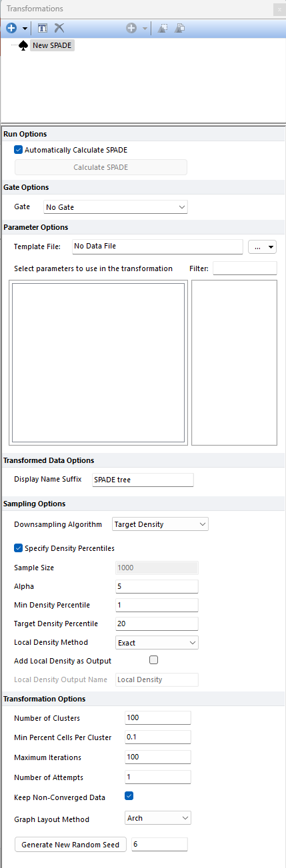
Task: Click Generate New Random Seed button
Action: click(x=71, y=845)
